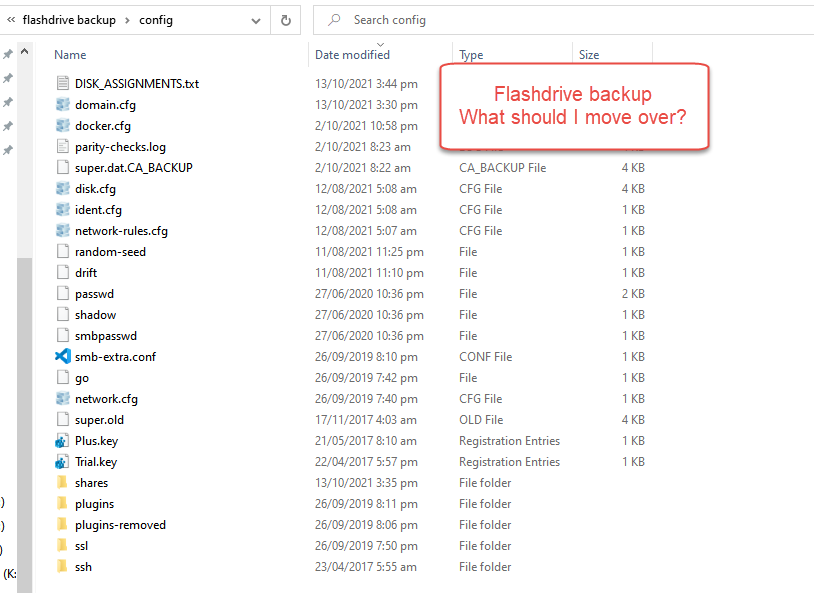Image resolution: width=814 pixels, height=593 pixels.
Task: Sort files by the Name column
Action: [70, 55]
